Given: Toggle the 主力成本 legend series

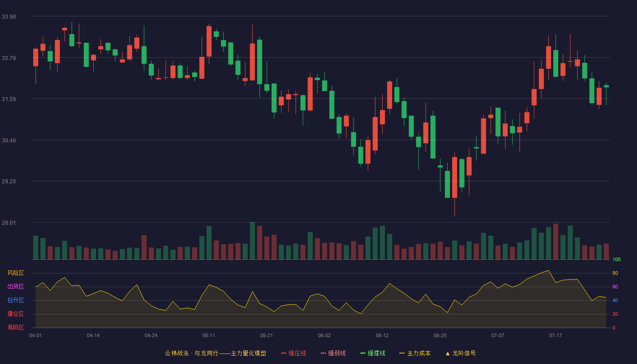Looking at the screenshot, I should [415, 353].
